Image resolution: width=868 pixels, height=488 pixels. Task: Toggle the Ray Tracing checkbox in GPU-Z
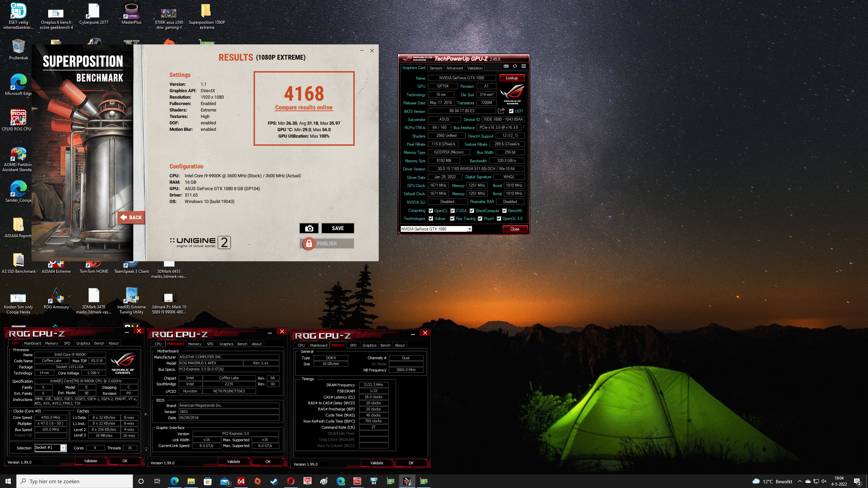click(452, 219)
